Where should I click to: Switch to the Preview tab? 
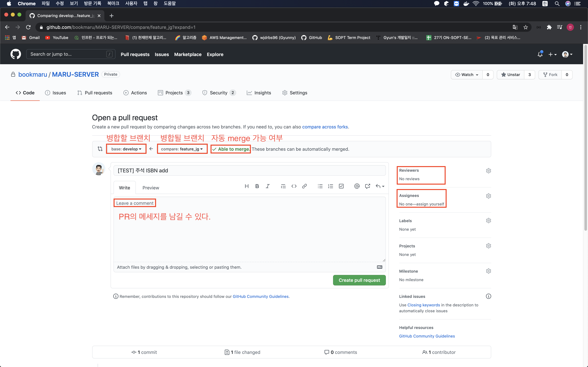[x=151, y=188]
